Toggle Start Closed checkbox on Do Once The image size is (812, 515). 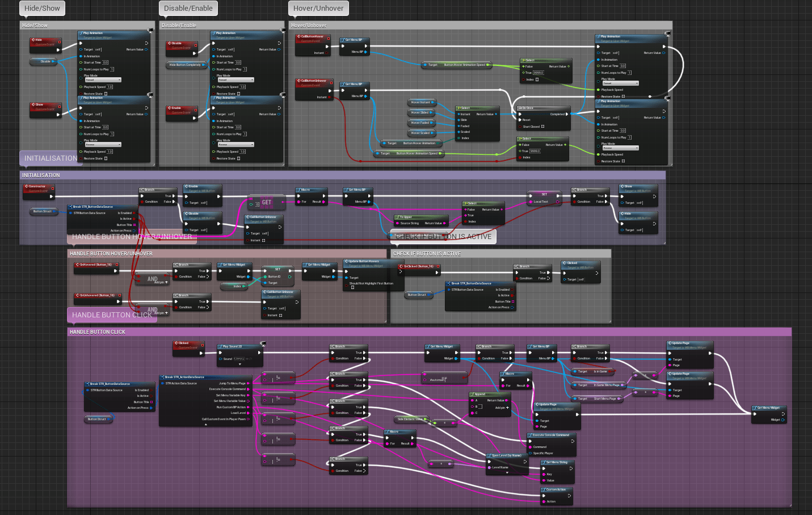[x=543, y=127]
